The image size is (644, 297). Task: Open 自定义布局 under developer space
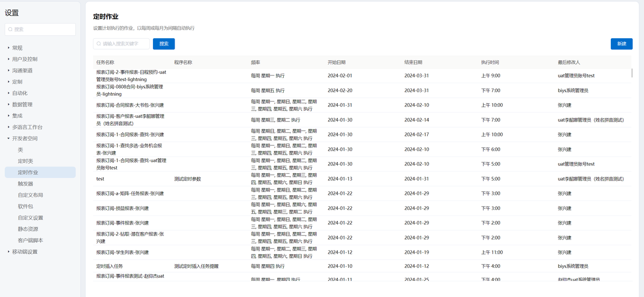(x=30, y=195)
